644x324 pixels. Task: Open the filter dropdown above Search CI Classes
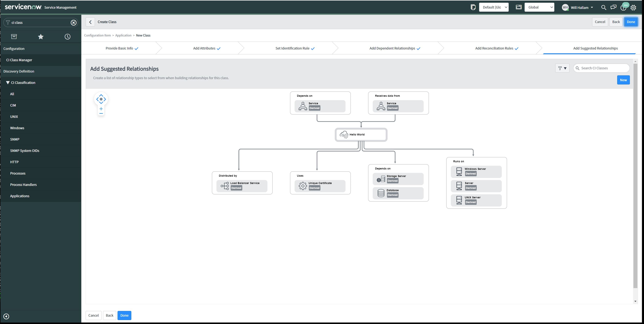coord(562,68)
